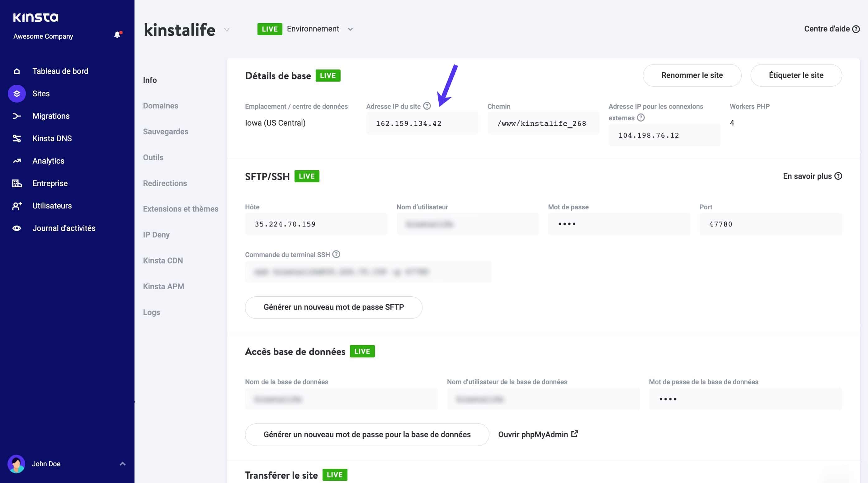Switch to the Domaines tab
Viewport: 868px width, 483px height.
click(161, 106)
